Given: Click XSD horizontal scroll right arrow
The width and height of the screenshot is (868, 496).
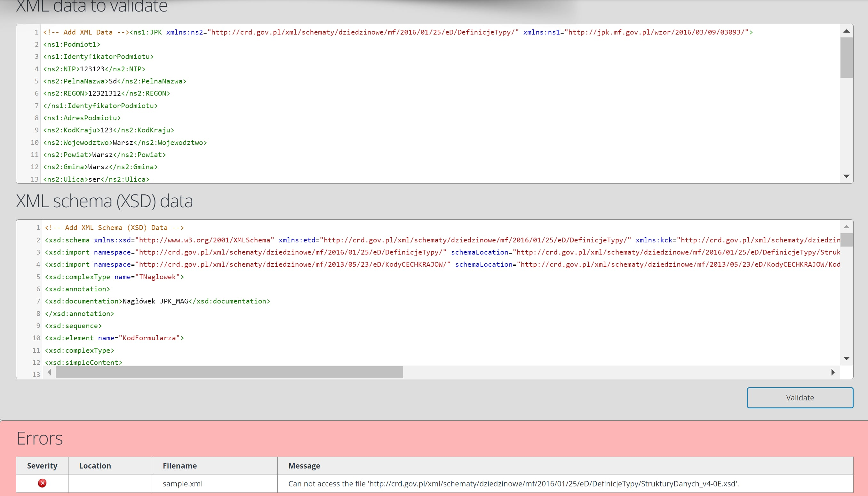Looking at the screenshot, I should [833, 372].
